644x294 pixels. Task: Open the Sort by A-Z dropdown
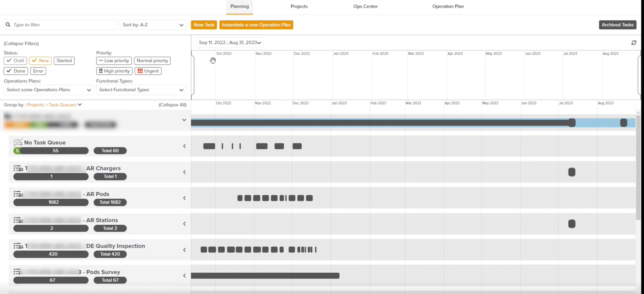point(153,25)
